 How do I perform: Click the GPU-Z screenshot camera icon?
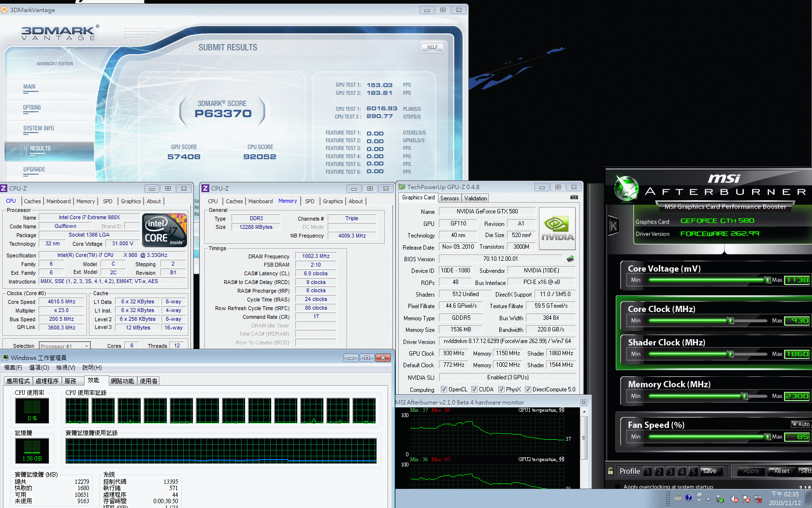(x=574, y=197)
